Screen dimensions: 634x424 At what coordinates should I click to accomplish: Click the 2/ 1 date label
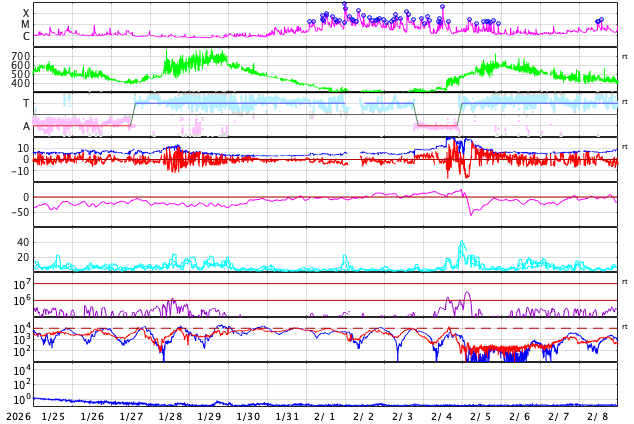(x=325, y=416)
